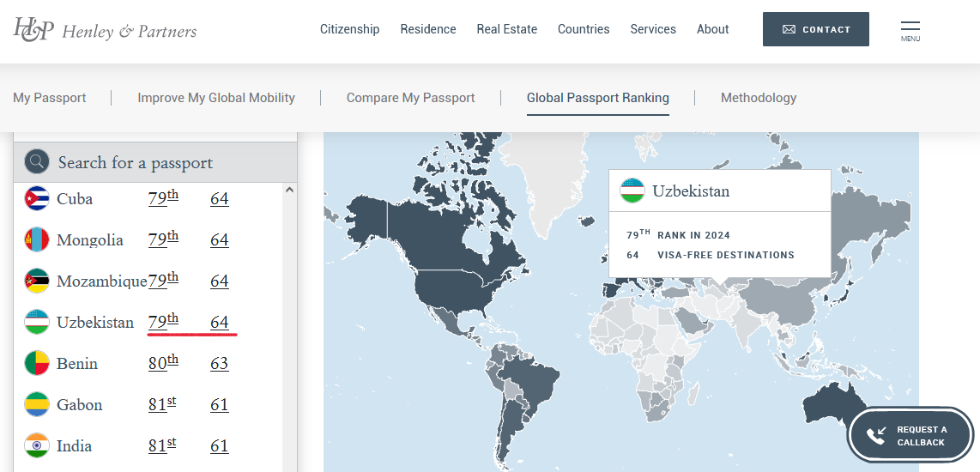Switch to the Compare My Passport tab
This screenshot has height=472, width=980.
(x=410, y=98)
